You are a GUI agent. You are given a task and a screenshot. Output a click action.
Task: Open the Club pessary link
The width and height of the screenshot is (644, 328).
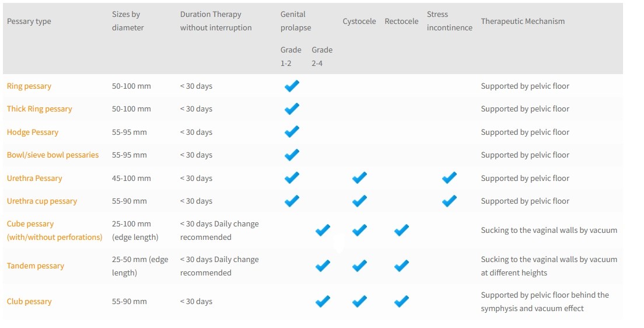click(x=29, y=302)
